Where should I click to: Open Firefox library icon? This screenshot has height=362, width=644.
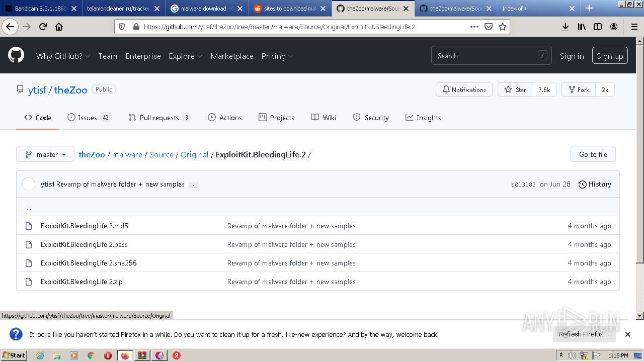click(x=582, y=27)
